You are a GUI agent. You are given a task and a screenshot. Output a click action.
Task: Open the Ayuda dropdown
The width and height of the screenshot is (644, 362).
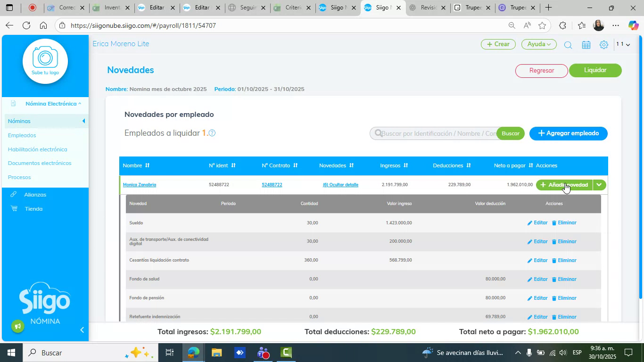point(539,44)
